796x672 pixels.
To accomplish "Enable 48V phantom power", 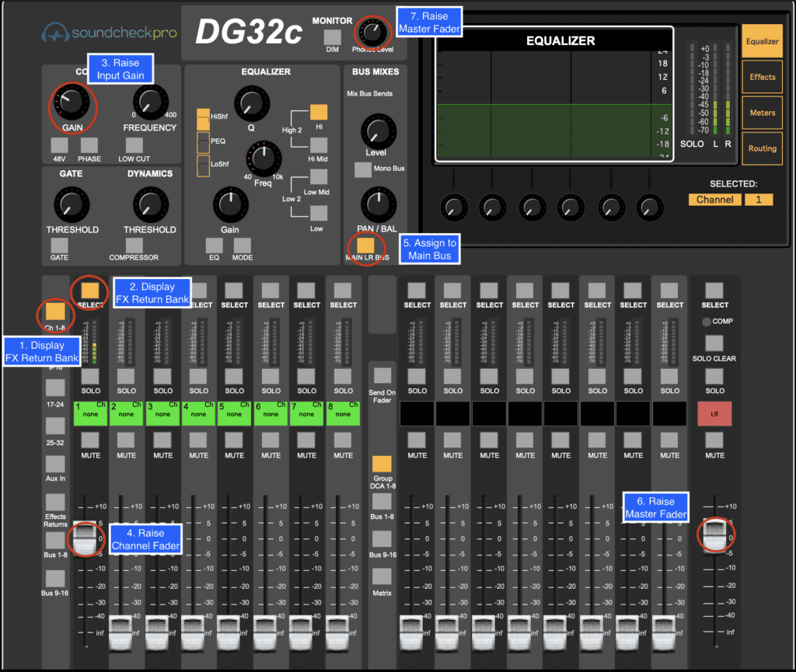I will 59,145.
